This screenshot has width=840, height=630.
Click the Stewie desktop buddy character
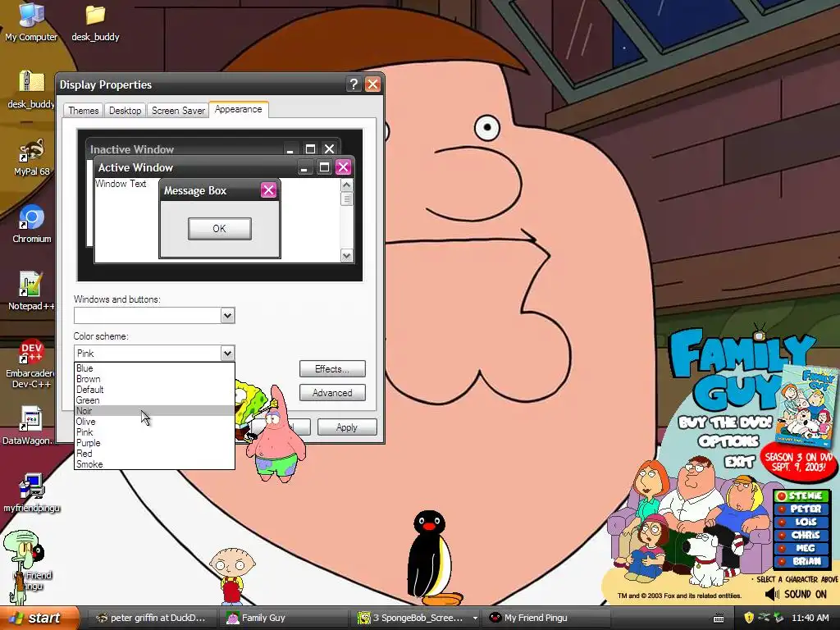click(231, 576)
